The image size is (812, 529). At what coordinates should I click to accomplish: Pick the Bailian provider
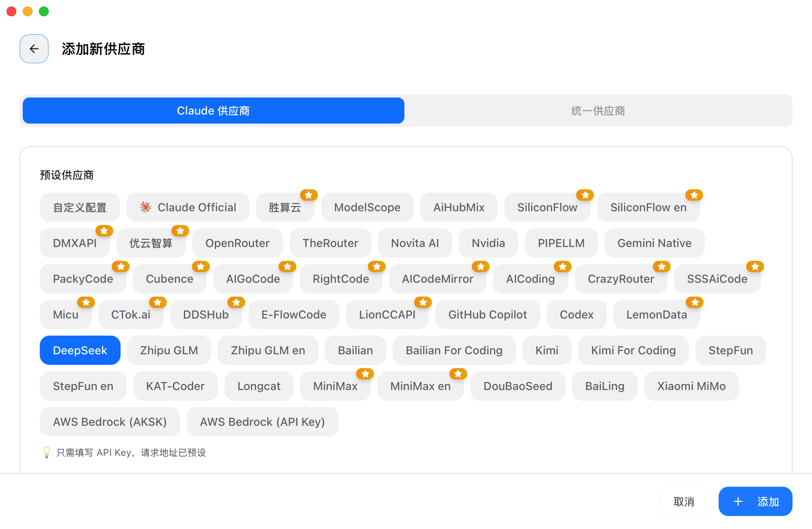356,350
